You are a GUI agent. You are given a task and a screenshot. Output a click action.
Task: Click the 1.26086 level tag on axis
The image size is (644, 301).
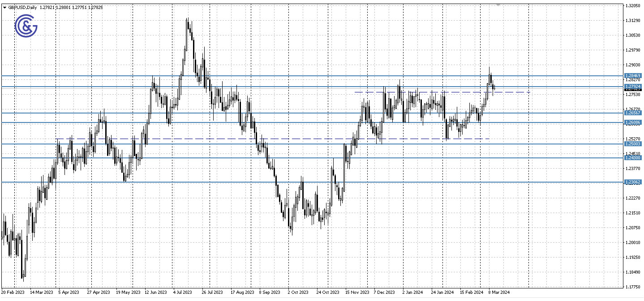coord(633,122)
